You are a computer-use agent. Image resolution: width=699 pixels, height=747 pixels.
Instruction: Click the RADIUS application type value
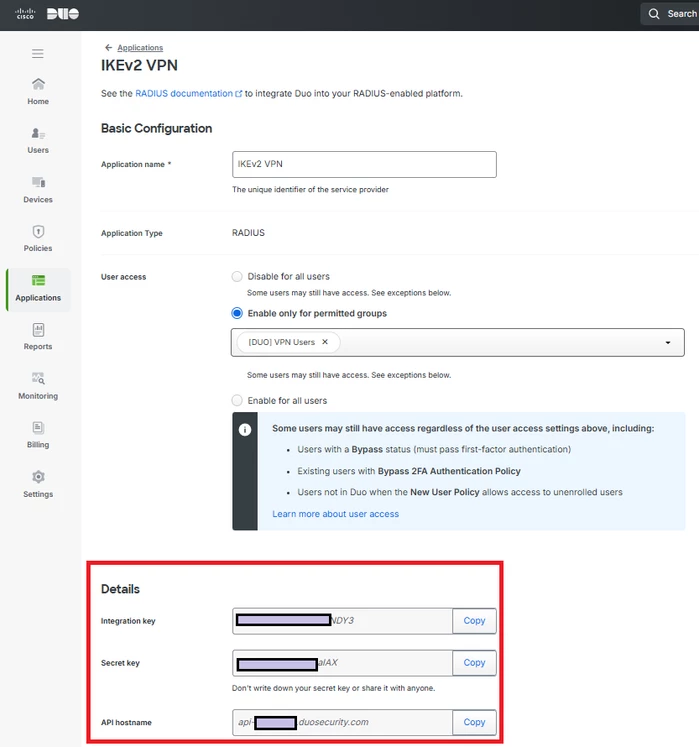[x=248, y=233]
